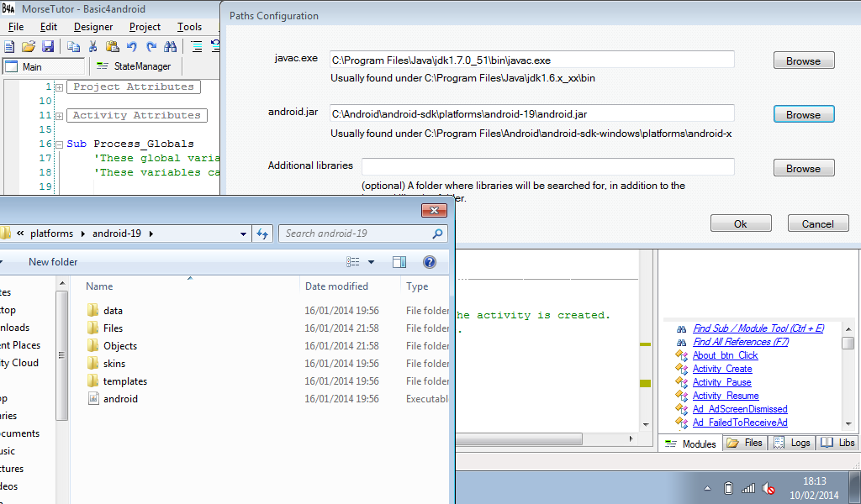Screen dimensions: 861x504
Task: Open Find Sub / Module Tool link
Action: click(x=758, y=328)
